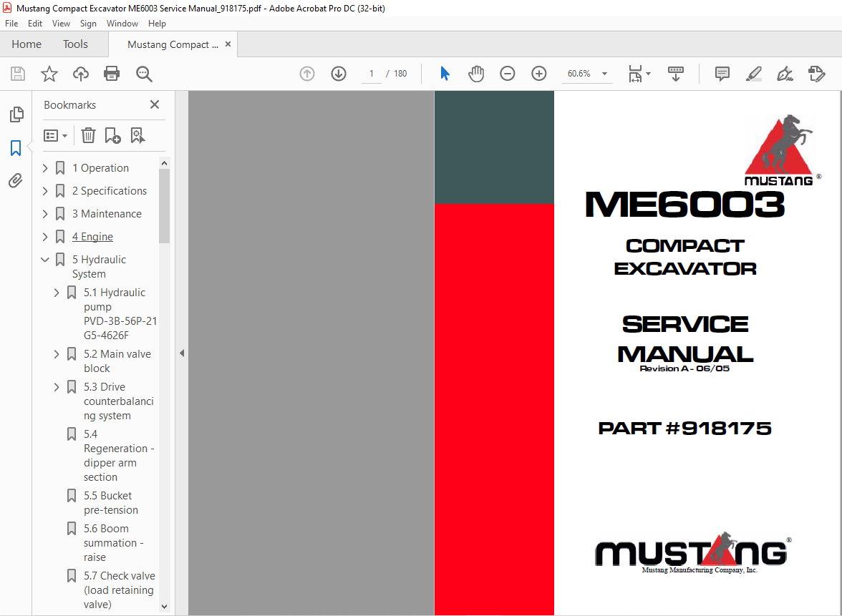Go to 5.4 Regeneration dipper arm section
842x616 pixels.
(119, 456)
